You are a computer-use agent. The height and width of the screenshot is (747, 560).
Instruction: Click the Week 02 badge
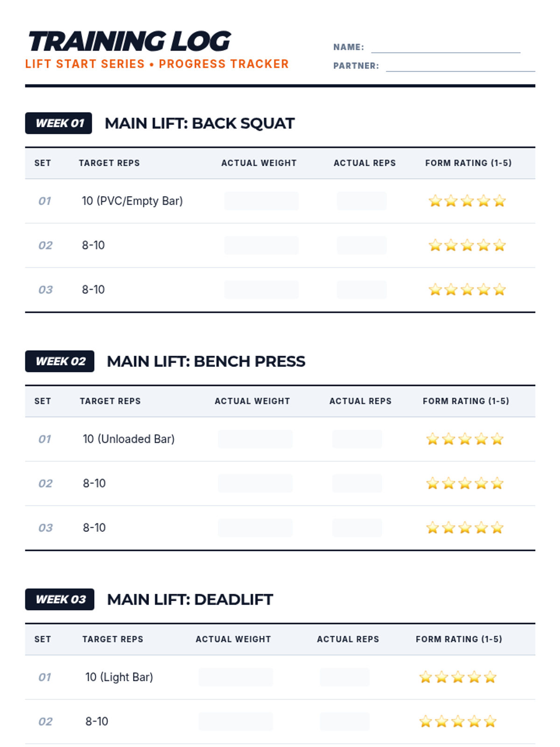click(60, 361)
